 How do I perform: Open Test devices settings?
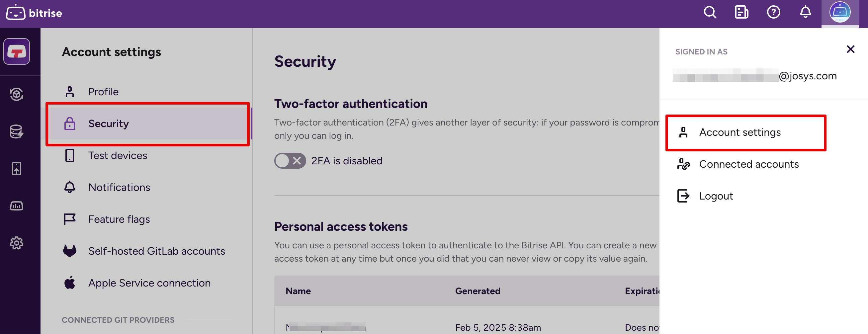click(117, 155)
